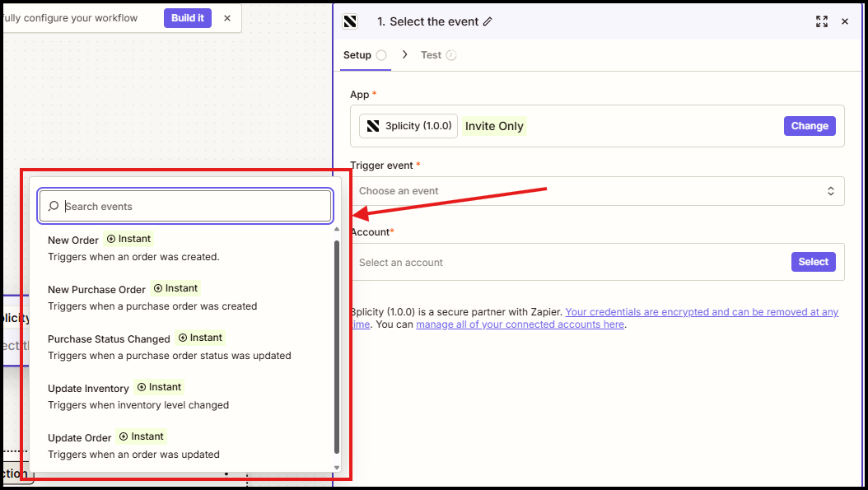
Task: Open manage all connected accounts link
Action: 520,324
